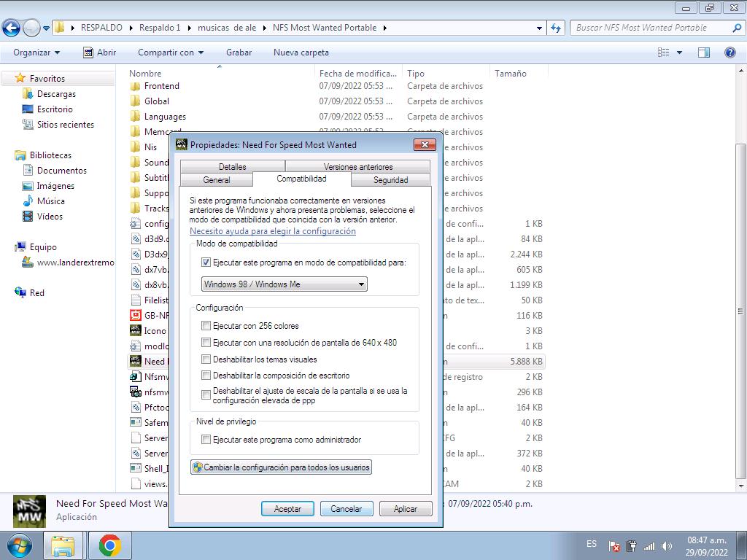Click the Chrome icon in the taskbar
Image resolution: width=747 pixels, height=560 pixels.
109,545
